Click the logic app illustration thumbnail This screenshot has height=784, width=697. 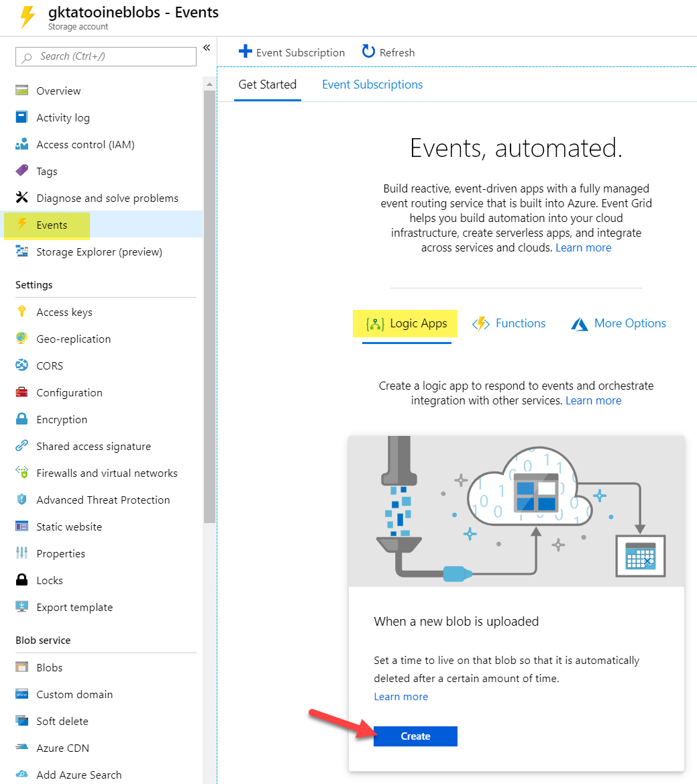(x=516, y=511)
